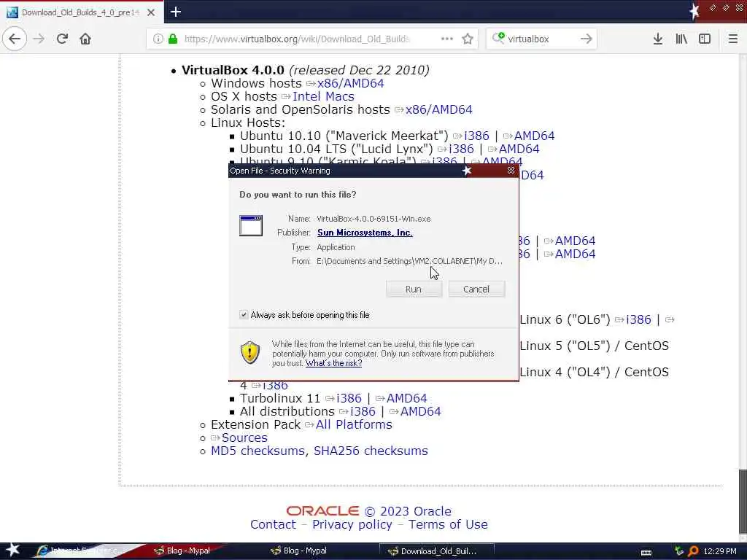Screen dimensions: 747x560
Task: Open Solaris and OpenSolaris x86/AMD64 link
Action: tap(438, 109)
